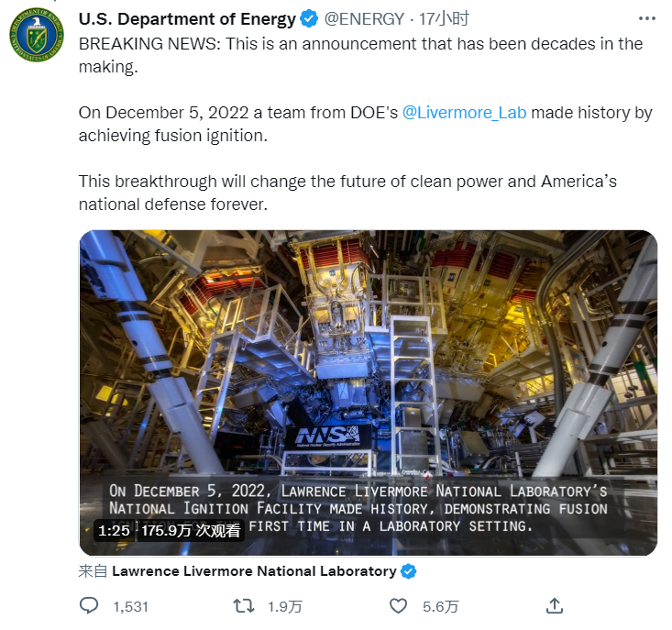Click the @ENERGY handle
Screen dimensions: 672x630
(366, 18)
